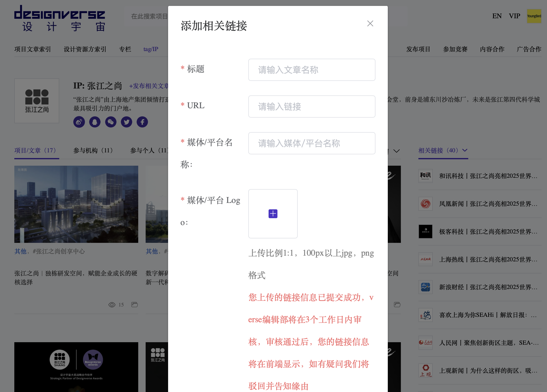Share via the Twitter icon
The width and height of the screenshot is (547, 392).
126,122
